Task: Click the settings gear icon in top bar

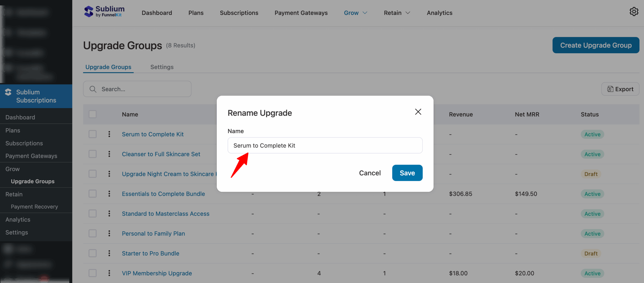Action: tap(634, 12)
